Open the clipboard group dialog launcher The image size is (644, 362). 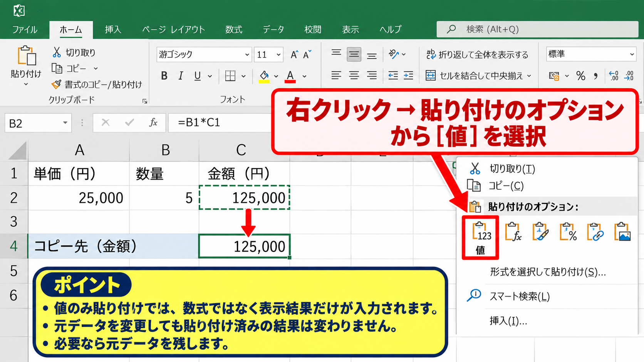pyautogui.click(x=145, y=101)
